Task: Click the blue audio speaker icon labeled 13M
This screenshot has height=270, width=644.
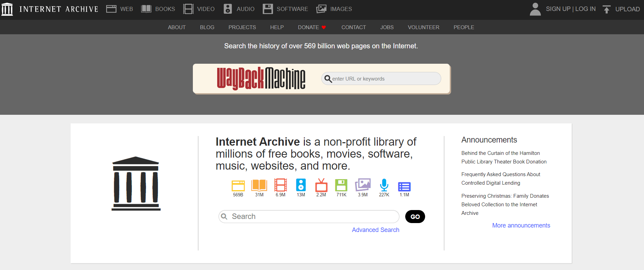Action: click(301, 185)
